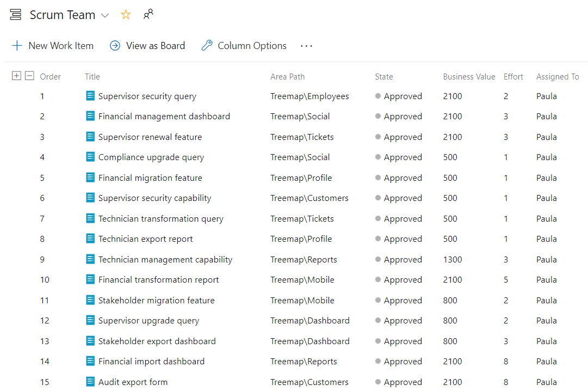588x391 pixels.
Task: Open the Technician export report item
Action: pyautogui.click(x=145, y=239)
